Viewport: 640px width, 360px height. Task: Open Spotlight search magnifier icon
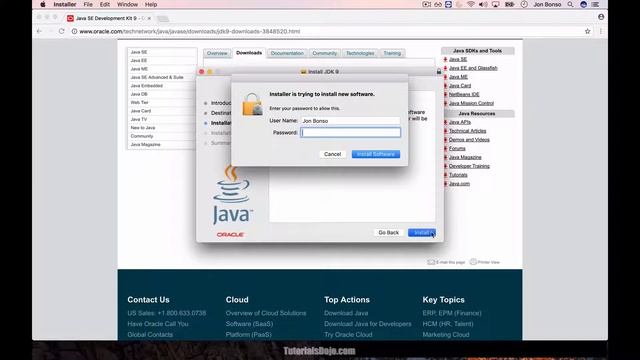click(570, 4)
